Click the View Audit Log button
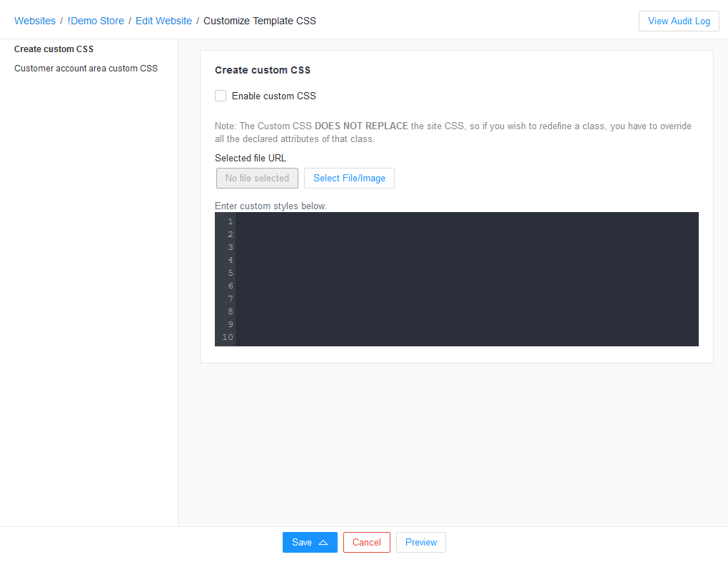Image resolution: width=728 pixels, height=562 pixels. pyautogui.click(x=679, y=21)
